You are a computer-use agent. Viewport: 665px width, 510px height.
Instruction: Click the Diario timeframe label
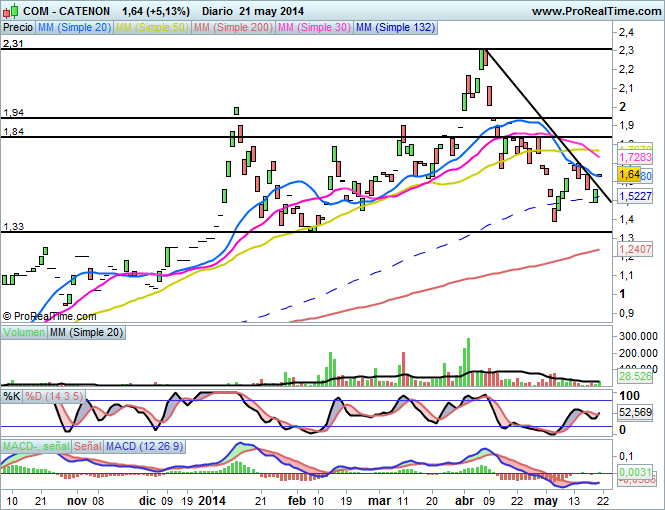click(x=212, y=11)
